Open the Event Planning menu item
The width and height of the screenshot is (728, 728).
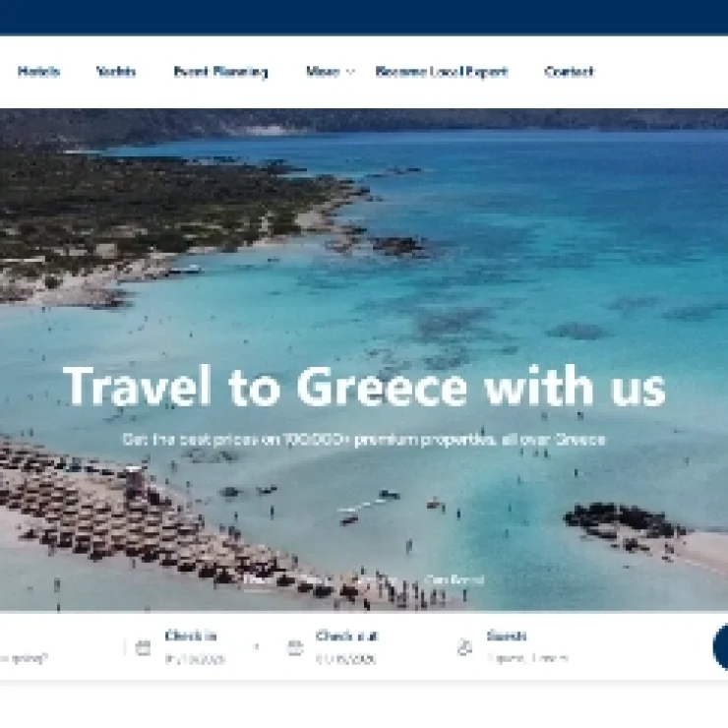[x=220, y=72]
